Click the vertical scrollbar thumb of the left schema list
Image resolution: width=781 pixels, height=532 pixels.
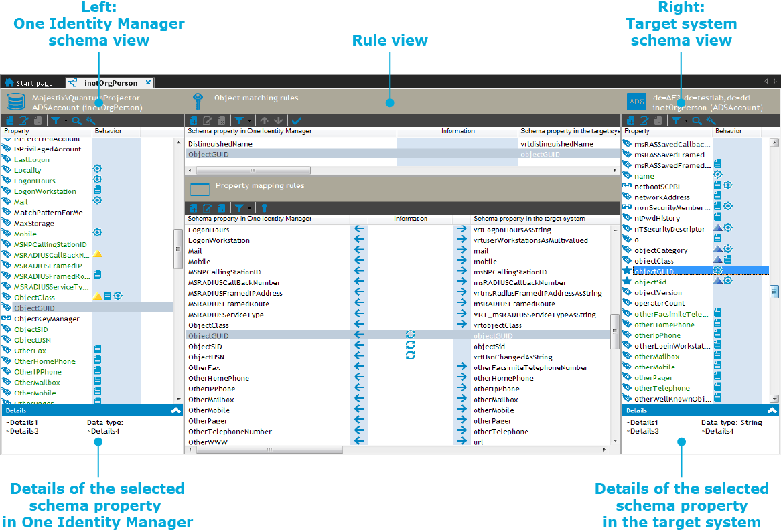pyautogui.click(x=177, y=249)
